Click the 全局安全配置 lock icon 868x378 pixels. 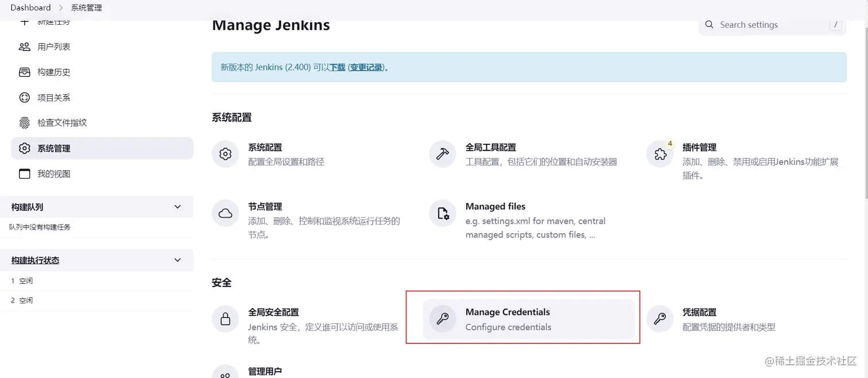pyautogui.click(x=226, y=319)
